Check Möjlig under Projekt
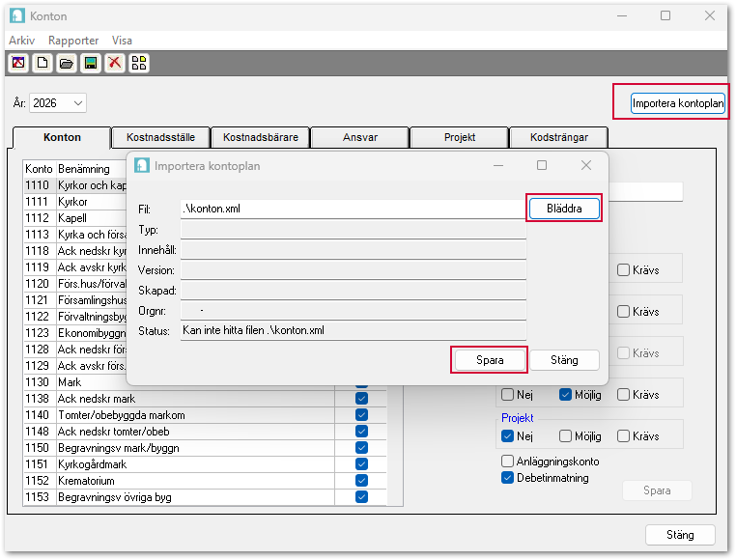Screen dimensions: 736x560 pos(566,436)
